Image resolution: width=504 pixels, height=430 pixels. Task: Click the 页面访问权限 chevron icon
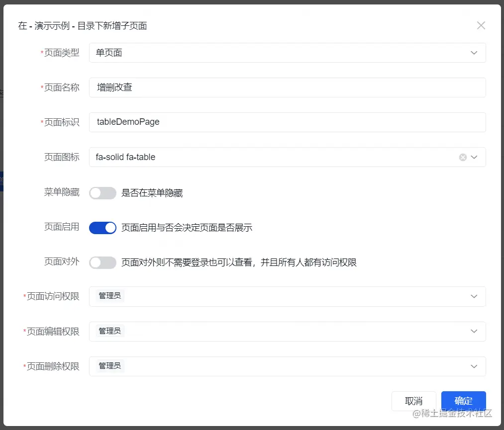coord(474,296)
